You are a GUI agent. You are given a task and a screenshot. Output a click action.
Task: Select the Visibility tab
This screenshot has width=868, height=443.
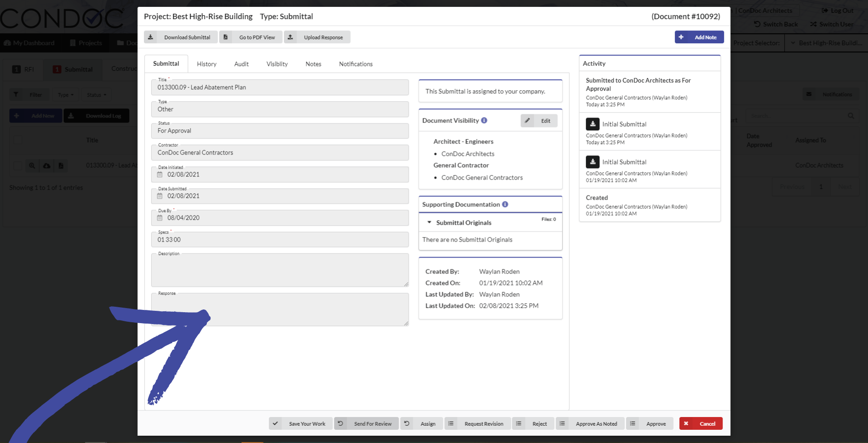coord(277,64)
